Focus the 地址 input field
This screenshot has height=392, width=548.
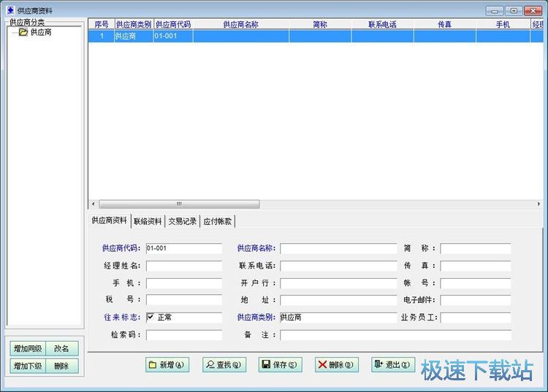tap(338, 299)
